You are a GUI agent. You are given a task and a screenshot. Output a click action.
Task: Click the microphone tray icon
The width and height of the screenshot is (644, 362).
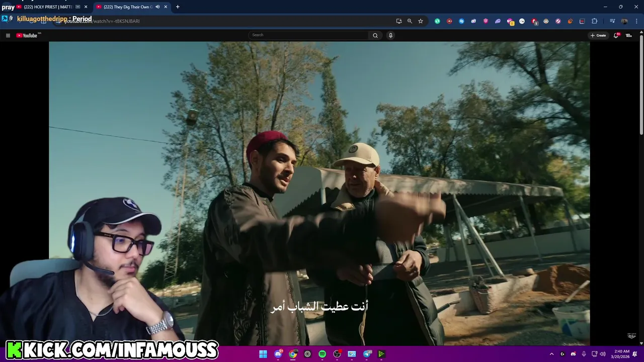click(x=584, y=354)
